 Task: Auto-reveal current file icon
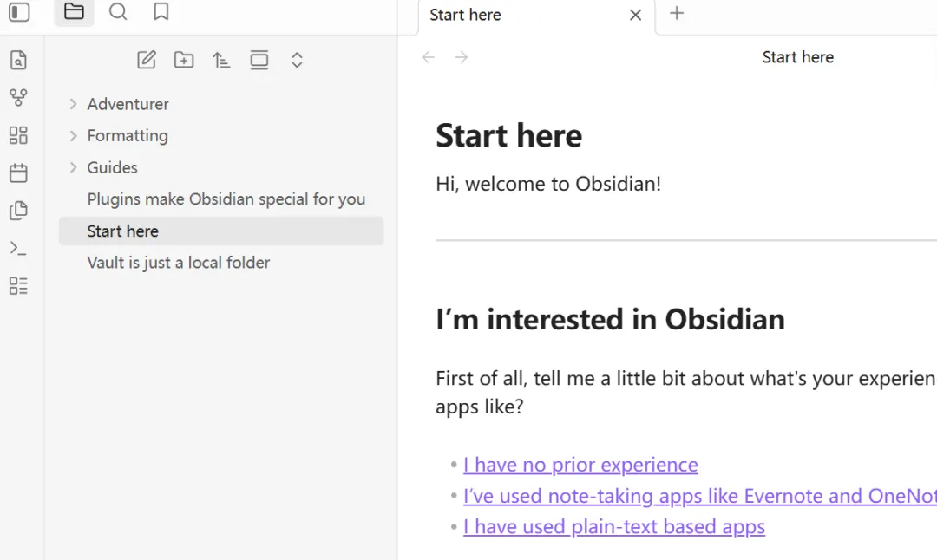[x=259, y=60]
